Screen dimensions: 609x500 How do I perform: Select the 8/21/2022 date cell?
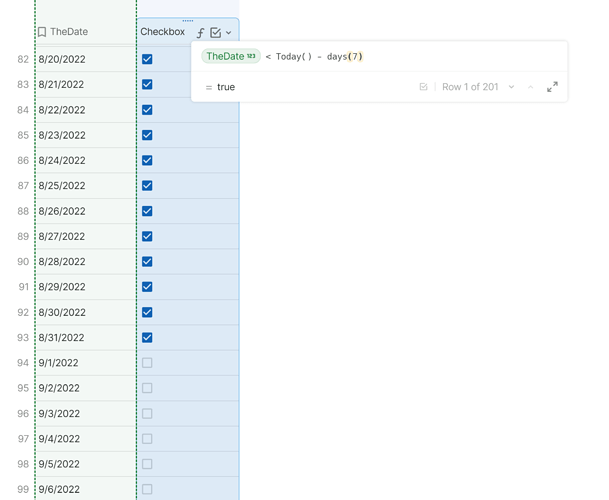pos(85,84)
